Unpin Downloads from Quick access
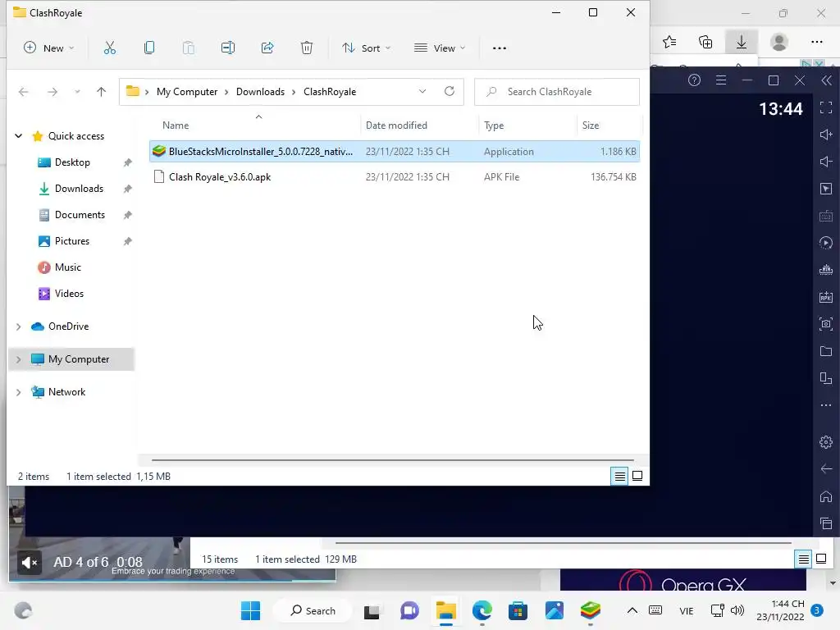 pyautogui.click(x=127, y=189)
